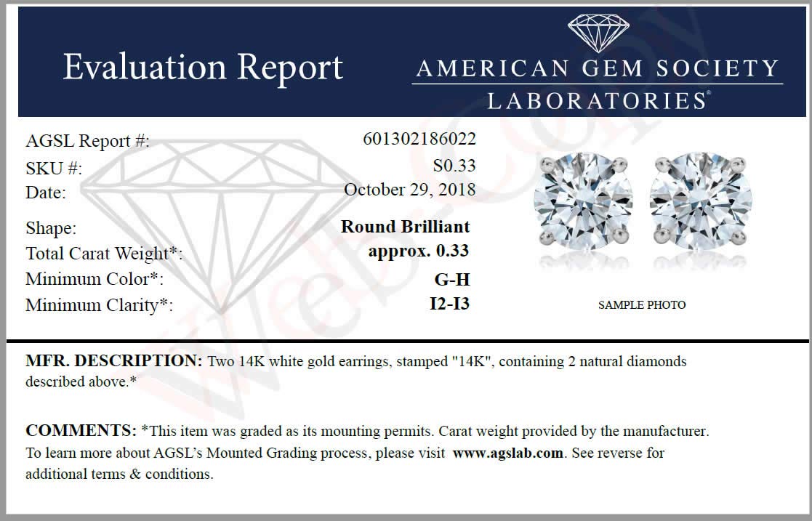Click the American Gem Society heading text

click(597, 68)
